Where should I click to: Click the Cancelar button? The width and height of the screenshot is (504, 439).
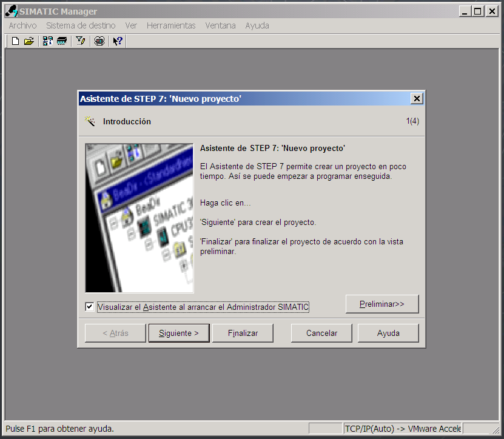[x=321, y=333]
